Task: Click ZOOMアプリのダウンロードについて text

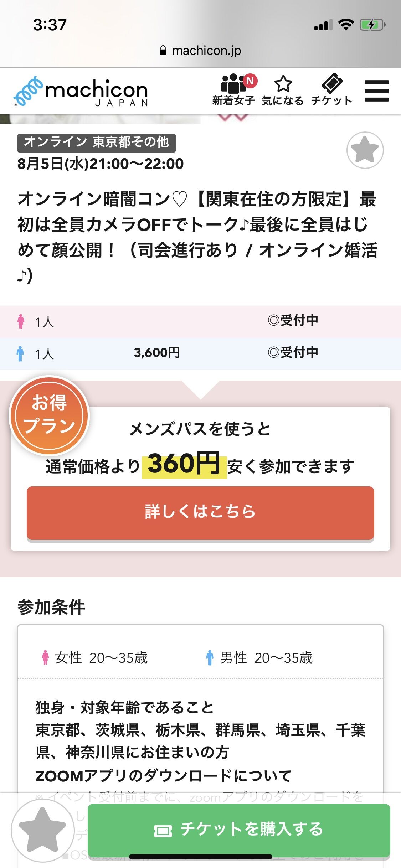Action: click(164, 776)
